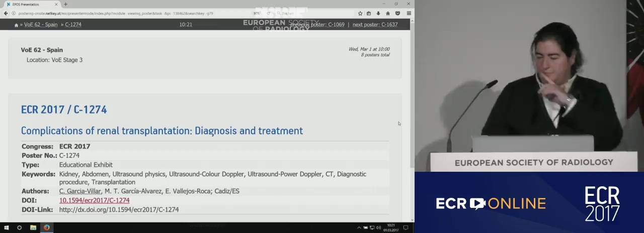Open Cortana search circle on taskbar

[x=20, y=227]
